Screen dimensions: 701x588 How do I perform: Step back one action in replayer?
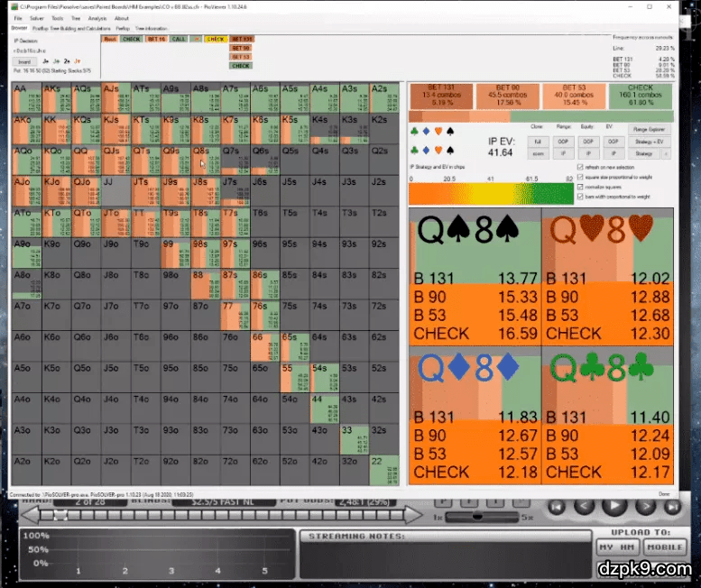(x=585, y=507)
